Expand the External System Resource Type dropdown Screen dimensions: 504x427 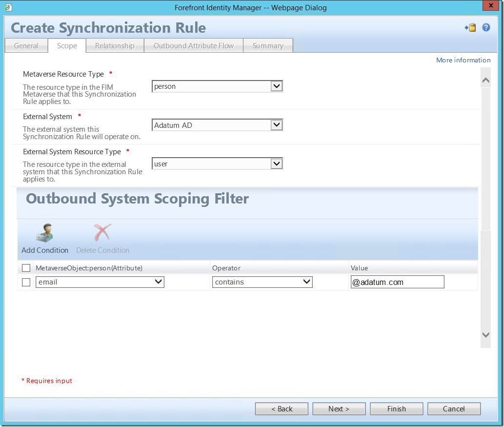[x=217, y=163]
